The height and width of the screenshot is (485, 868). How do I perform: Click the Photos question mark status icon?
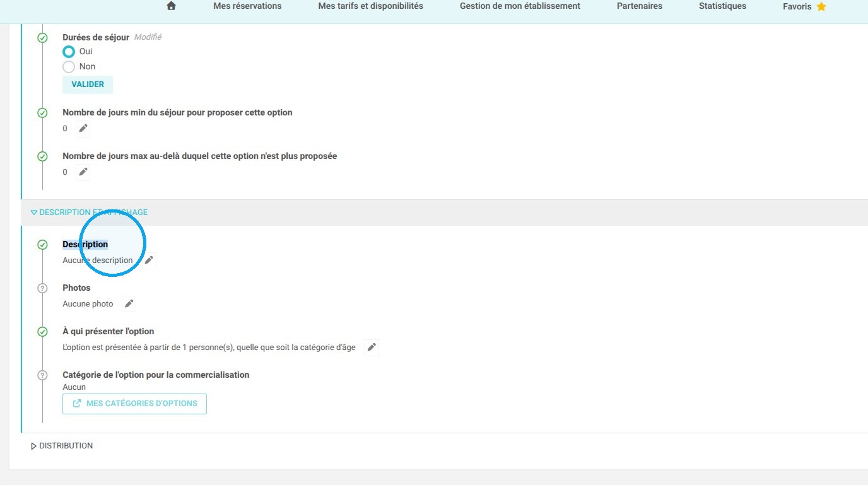42,288
